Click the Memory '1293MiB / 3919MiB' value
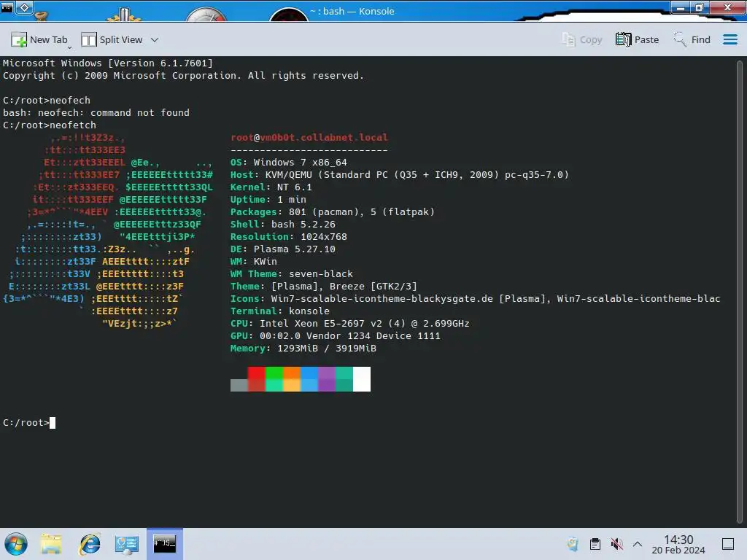Image resolution: width=747 pixels, height=560 pixels. (327, 348)
